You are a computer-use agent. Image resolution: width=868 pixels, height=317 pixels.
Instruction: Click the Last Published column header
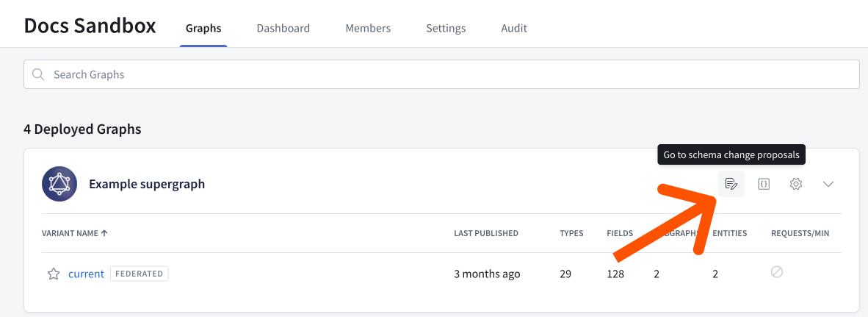486,233
